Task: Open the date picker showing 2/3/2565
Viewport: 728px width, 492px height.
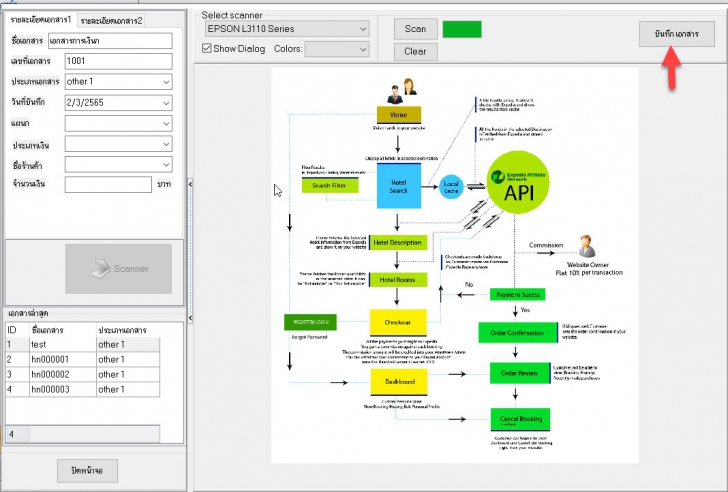Action: pos(118,103)
